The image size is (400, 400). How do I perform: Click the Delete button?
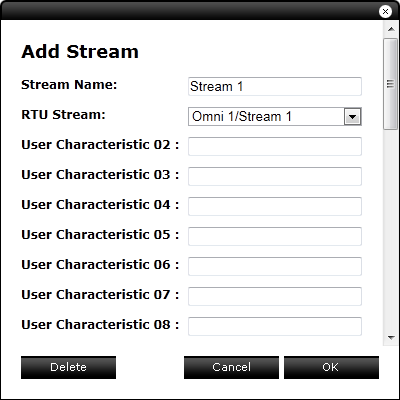pos(68,367)
